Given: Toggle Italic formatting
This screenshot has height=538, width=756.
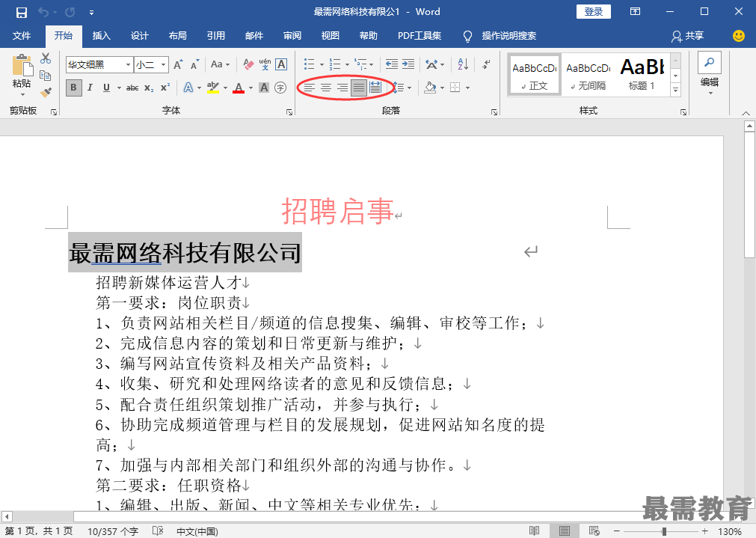Looking at the screenshot, I should (x=90, y=88).
